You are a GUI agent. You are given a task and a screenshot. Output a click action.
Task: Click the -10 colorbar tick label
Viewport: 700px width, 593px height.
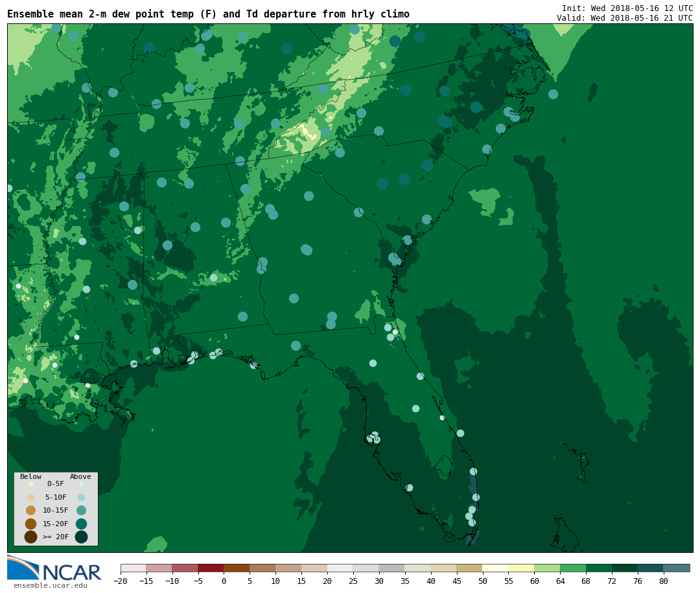tap(172, 581)
